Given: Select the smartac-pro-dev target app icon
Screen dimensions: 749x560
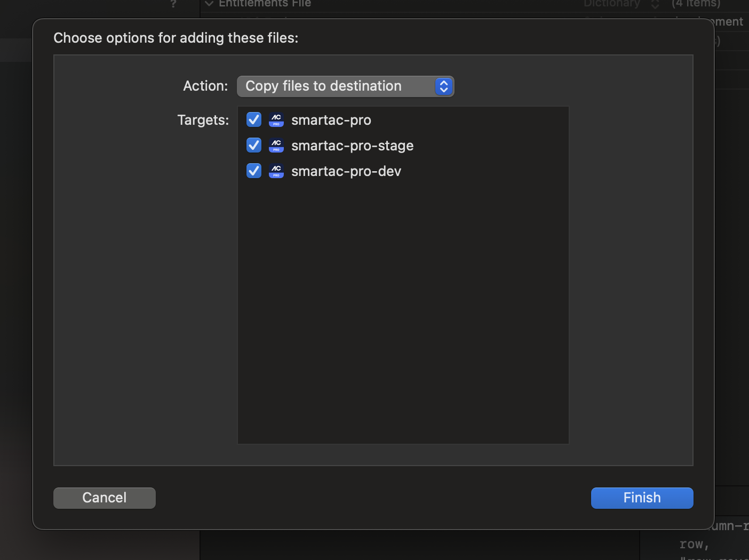Looking at the screenshot, I should pos(276,171).
